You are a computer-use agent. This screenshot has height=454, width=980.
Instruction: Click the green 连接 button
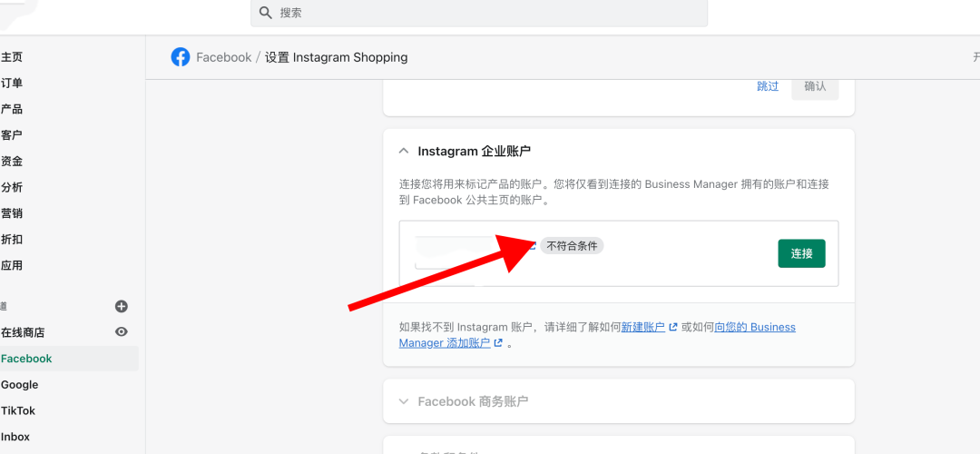coord(801,253)
